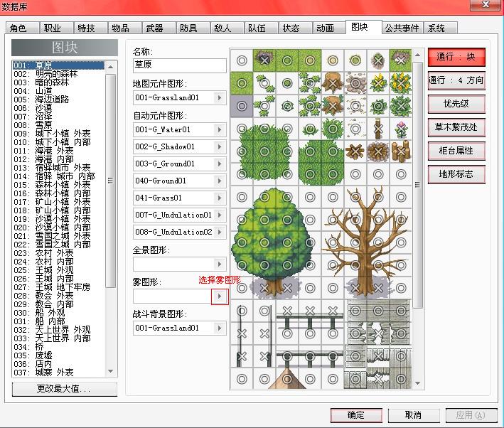Screen dimensions: 504x428
Task: Toggle passage on the blank top-left autotile
Action: click(x=242, y=60)
